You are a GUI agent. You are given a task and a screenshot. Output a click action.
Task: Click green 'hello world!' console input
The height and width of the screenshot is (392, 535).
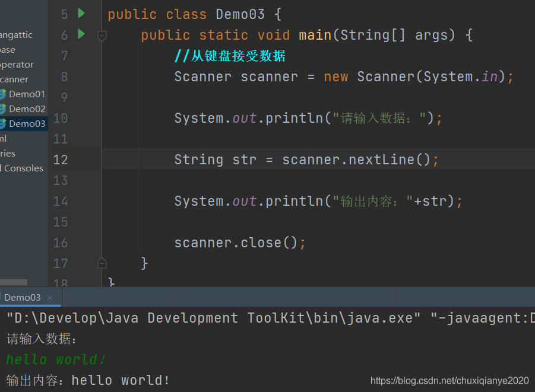point(56,359)
